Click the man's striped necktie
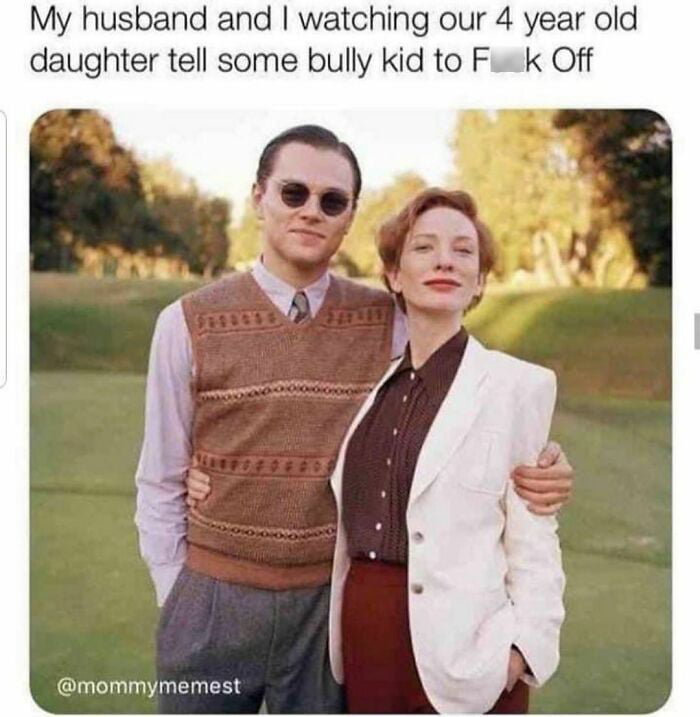The width and height of the screenshot is (700, 717). (x=299, y=306)
